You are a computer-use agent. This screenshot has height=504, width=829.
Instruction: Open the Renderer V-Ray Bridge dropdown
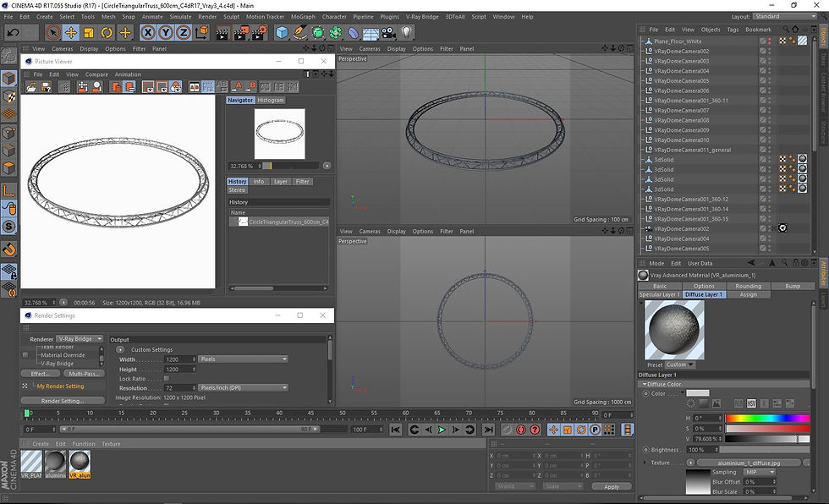pyautogui.click(x=80, y=339)
